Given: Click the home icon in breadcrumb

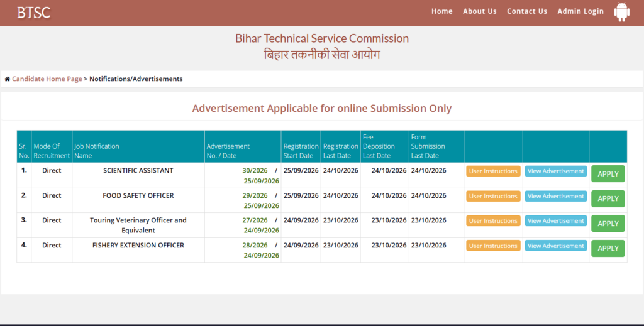Looking at the screenshot, I should (8, 79).
